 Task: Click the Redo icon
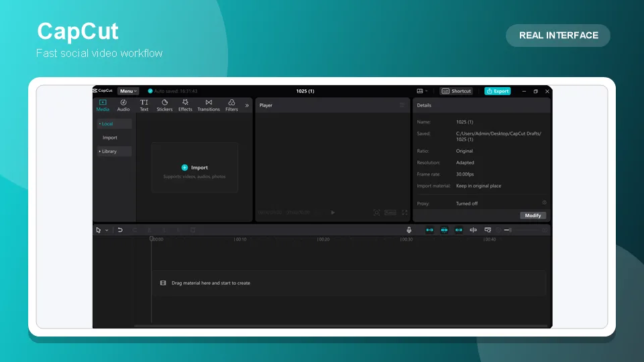(135, 230)
